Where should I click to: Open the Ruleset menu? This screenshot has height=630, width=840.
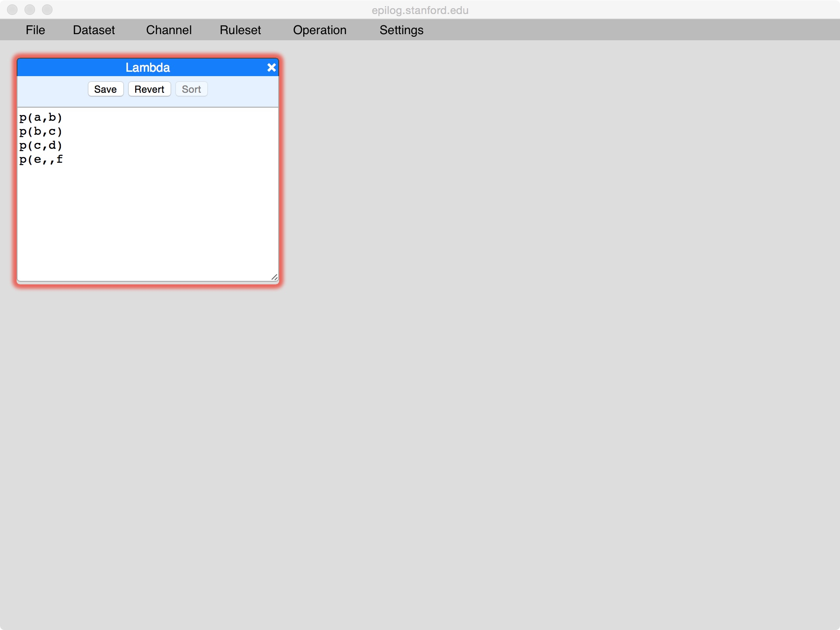pos(240,30)
